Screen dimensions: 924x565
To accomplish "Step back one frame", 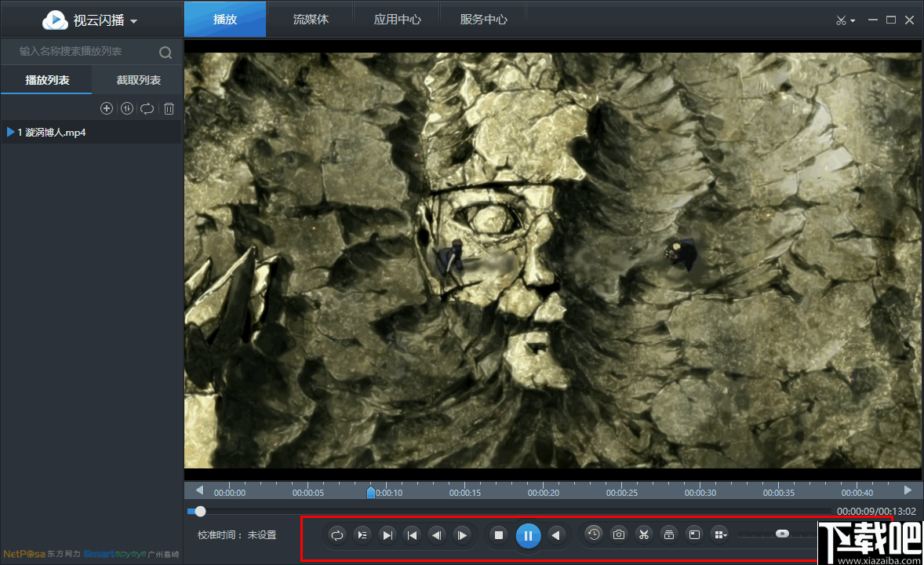I will click(437, 535).
